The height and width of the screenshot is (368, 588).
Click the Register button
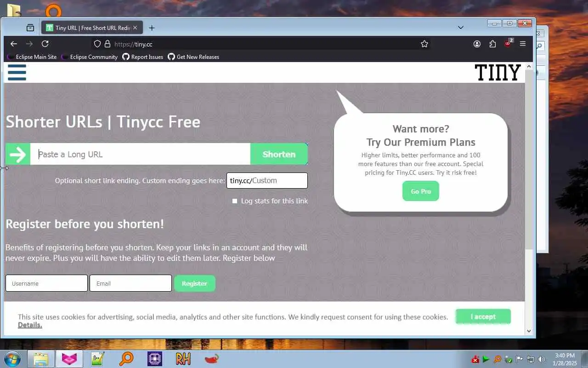(x=194, y=283)
